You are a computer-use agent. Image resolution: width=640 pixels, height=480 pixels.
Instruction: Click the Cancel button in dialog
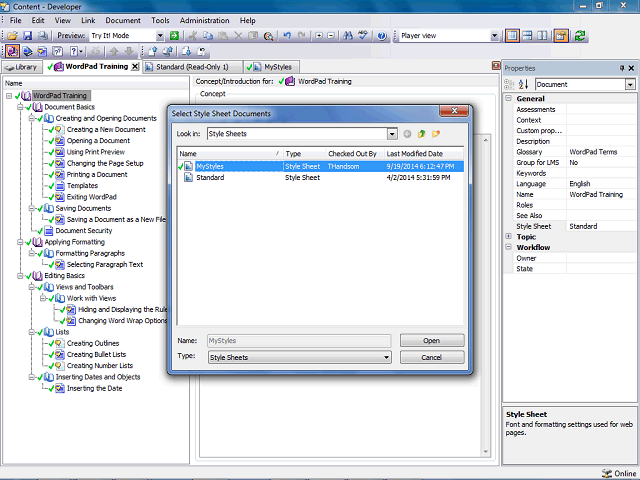pyautogui.click(x=432, y=358)
